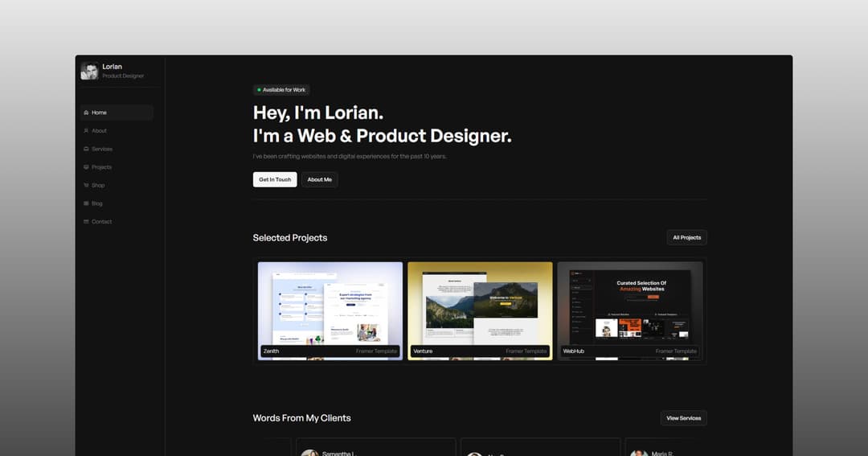Image resolution: width=868 pixels, height=456 pixels.
Task: Click the Services icon in sidebar
Action: (86, 149)
